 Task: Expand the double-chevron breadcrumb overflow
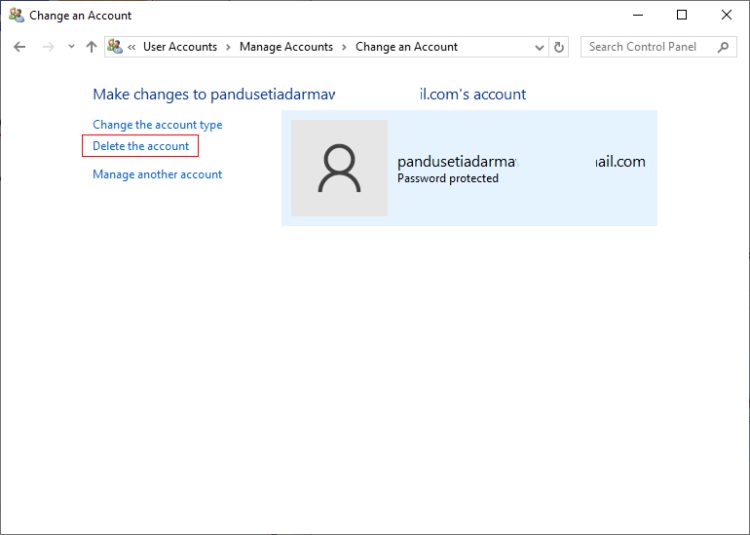[132, 47]
